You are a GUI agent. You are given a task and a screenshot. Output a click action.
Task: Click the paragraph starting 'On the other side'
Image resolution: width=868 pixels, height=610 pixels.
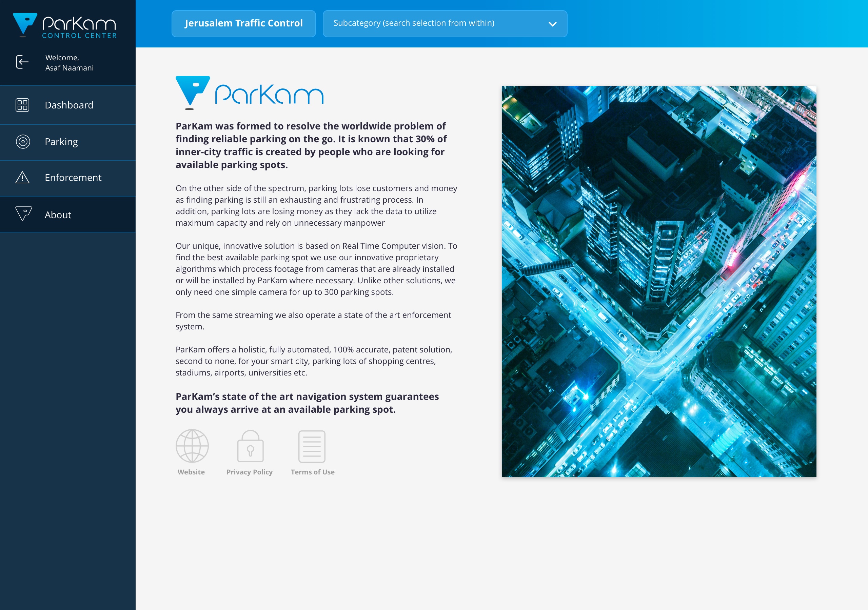(x=316, y=205)
